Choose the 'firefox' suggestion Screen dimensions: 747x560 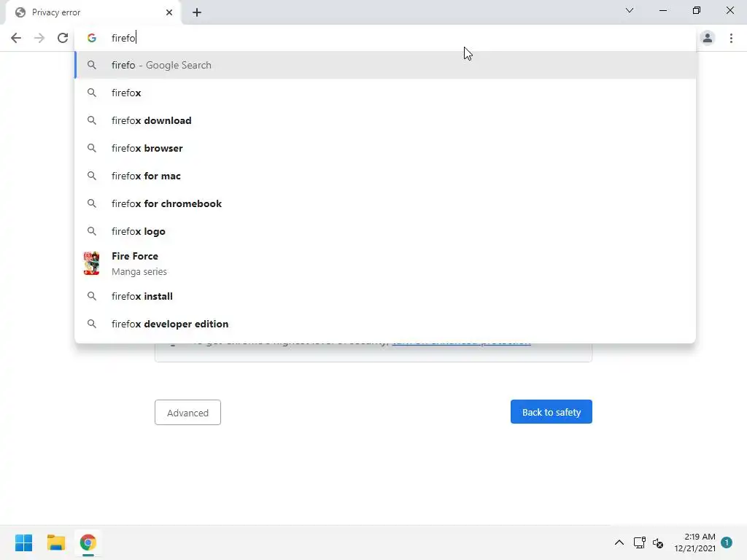(x=385, y=93)
